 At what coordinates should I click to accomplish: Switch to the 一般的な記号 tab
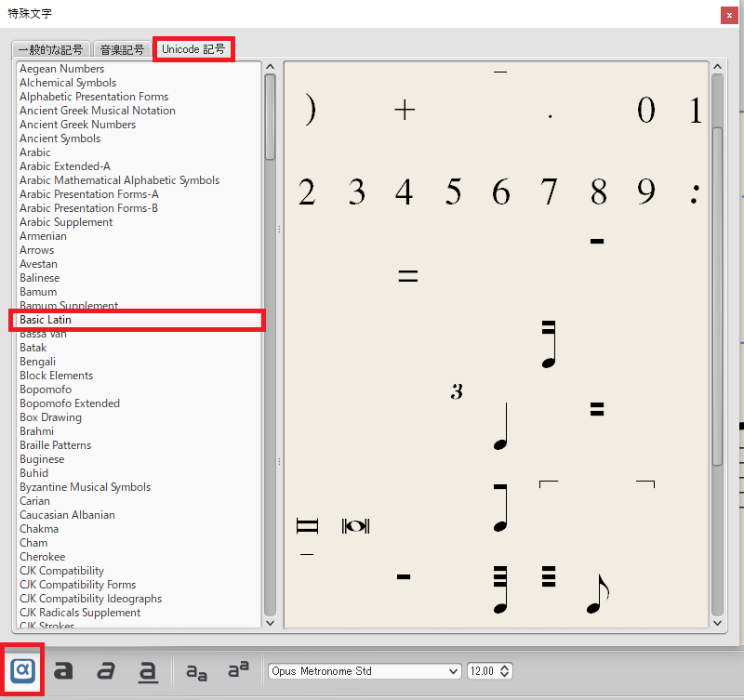(x=51, y=49)
